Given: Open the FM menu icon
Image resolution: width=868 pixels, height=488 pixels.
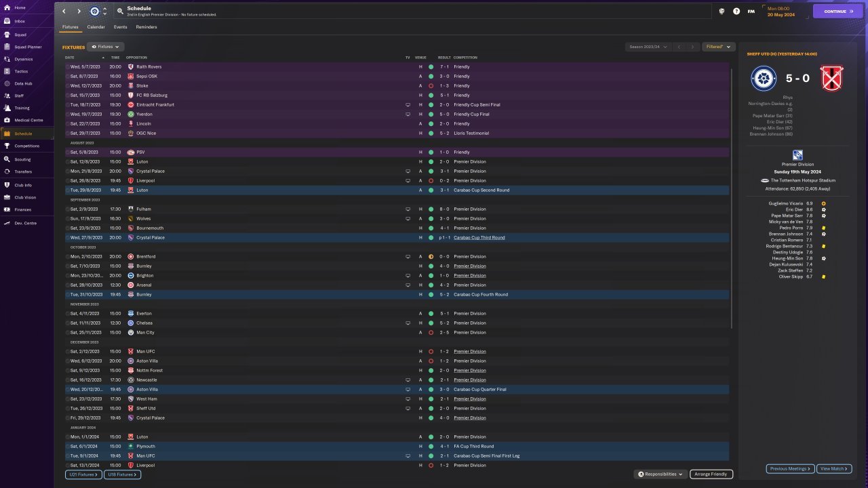Looking at the screenshot, I should click(x=751, y=12).
